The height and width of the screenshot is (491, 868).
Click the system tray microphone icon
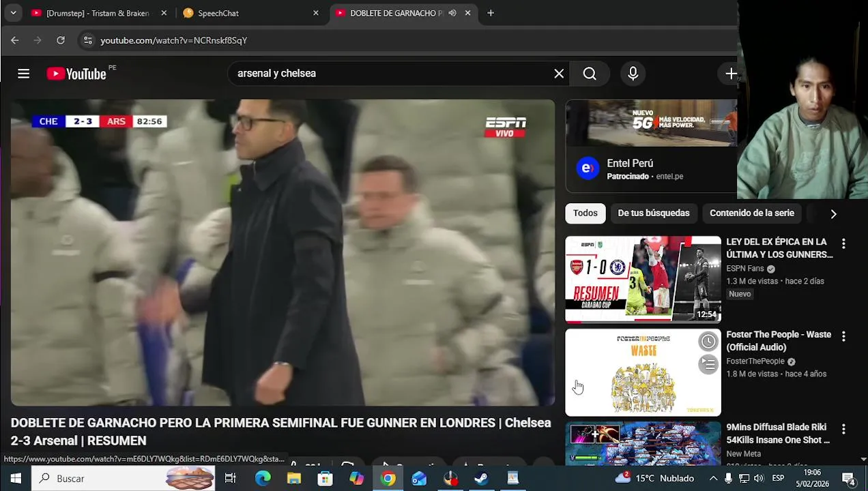pyautogui.click(x=728, y=479)
